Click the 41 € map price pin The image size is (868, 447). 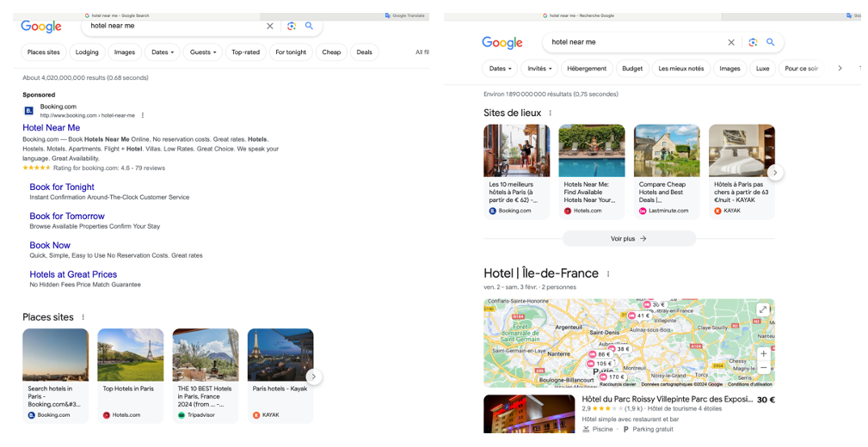coord(639,315)
